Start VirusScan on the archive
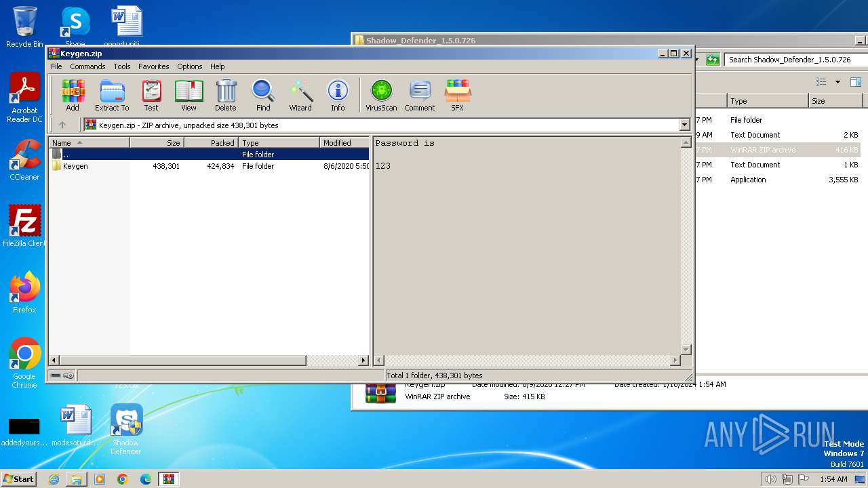868x488 pixels. pos(381,95)
